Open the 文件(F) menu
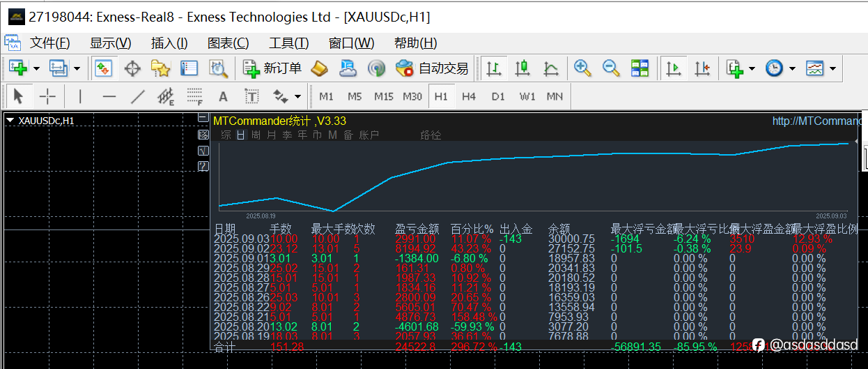This screenshot has width=868, height=369. pos(50,43)
